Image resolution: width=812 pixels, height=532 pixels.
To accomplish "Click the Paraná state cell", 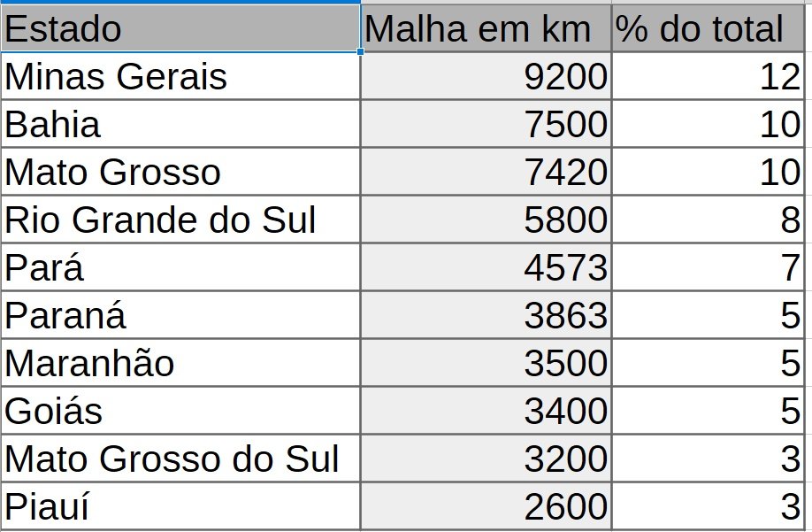I will click(180, 315).
